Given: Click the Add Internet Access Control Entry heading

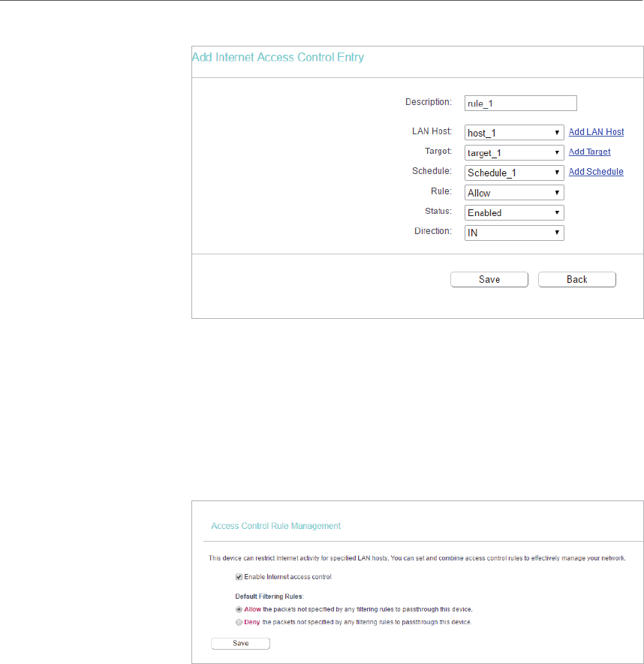Looking at the screenshot, I should [278, 57].
